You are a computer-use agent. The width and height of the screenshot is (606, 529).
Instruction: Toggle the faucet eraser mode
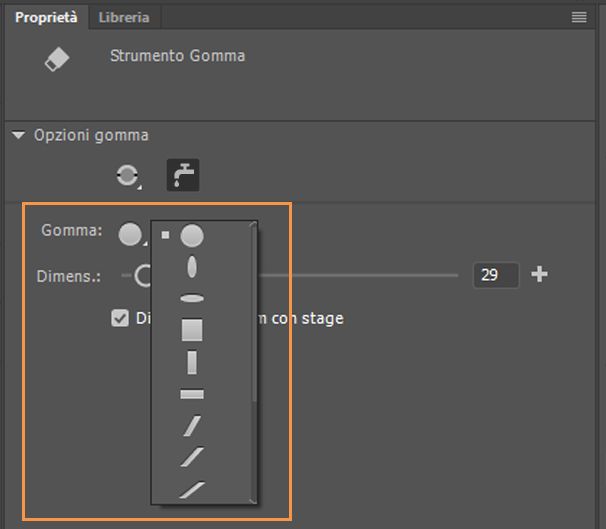183,175
